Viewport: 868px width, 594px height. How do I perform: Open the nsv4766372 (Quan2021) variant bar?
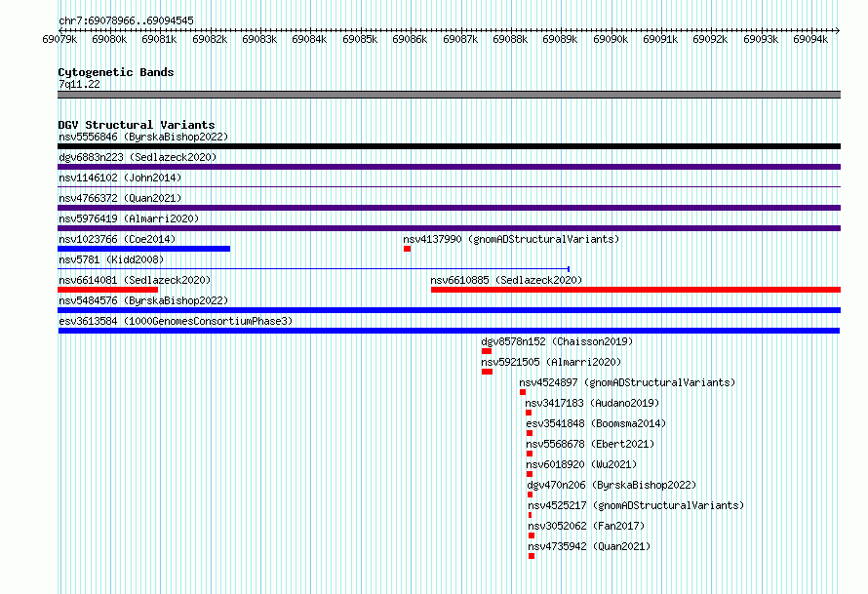coord(449,208)
